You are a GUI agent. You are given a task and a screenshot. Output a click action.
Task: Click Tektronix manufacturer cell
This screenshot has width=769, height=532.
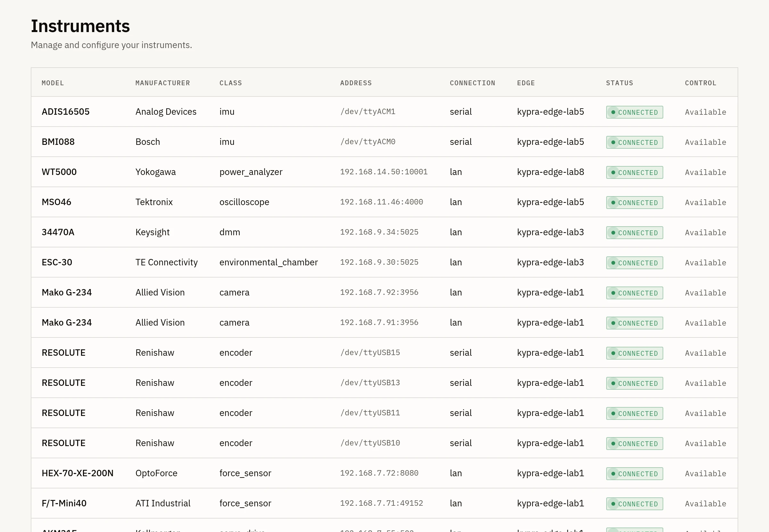coord(154,202)
